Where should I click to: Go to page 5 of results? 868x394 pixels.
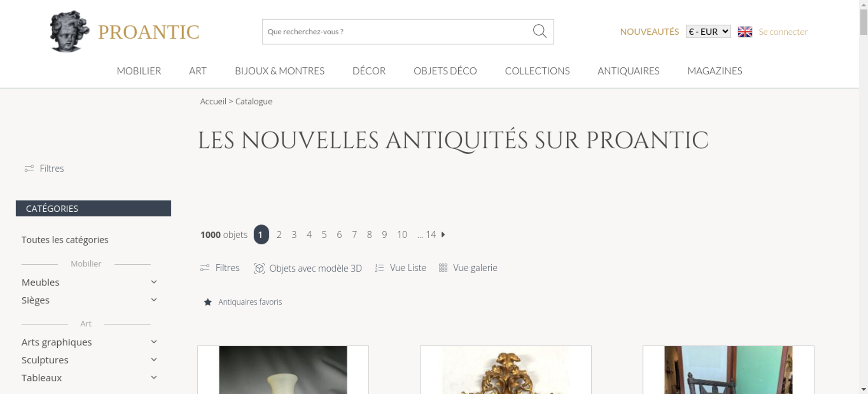click(324, 235)
